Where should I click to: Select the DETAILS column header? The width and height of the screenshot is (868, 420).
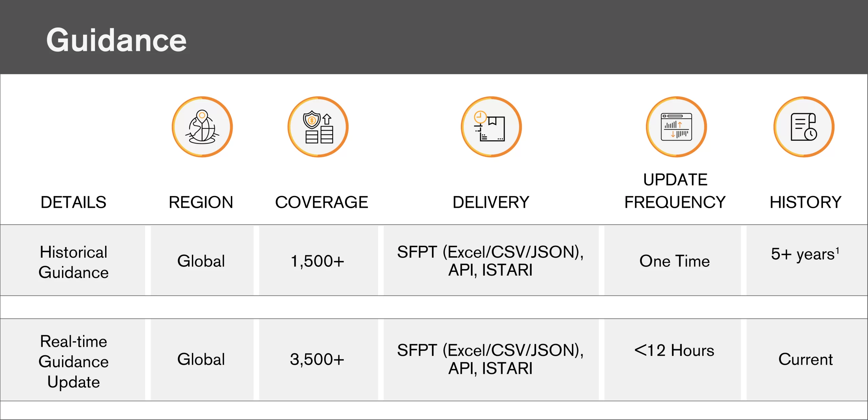coord(73,202)
